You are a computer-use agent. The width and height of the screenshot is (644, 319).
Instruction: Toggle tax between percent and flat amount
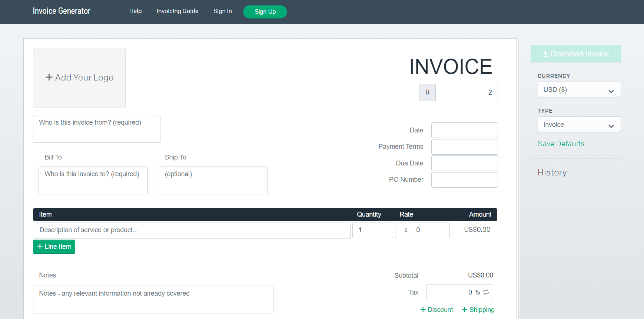coord(486,292)
